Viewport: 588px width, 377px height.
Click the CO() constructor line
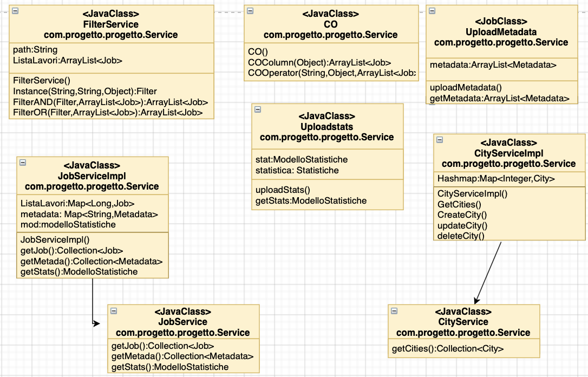point(258,52)
